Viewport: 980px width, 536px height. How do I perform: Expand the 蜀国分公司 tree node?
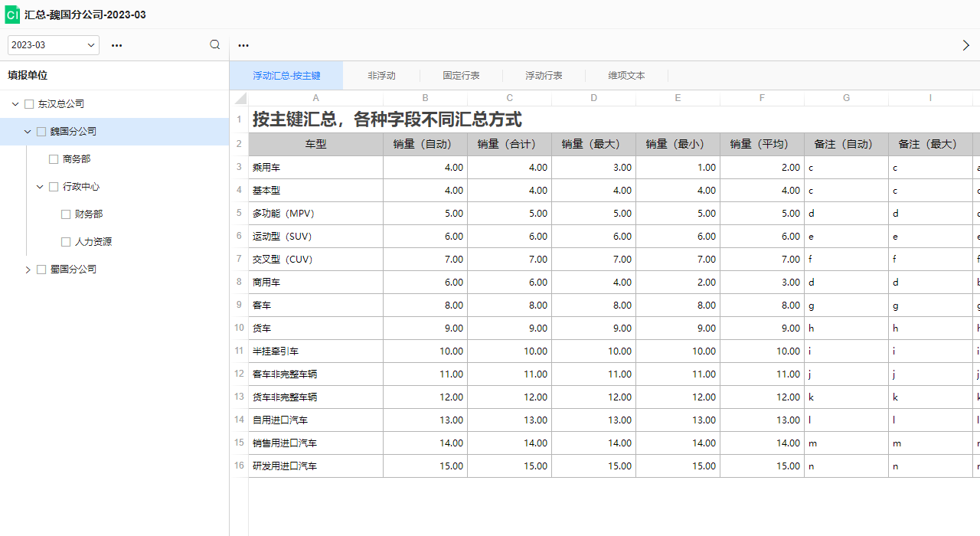point(28,269)
